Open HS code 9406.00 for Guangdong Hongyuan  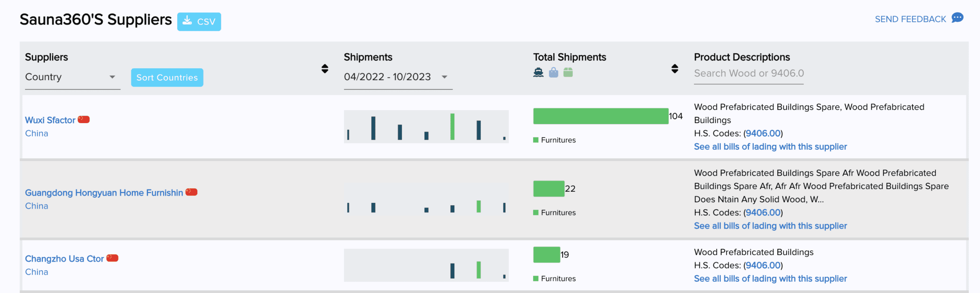click(763, 213)
